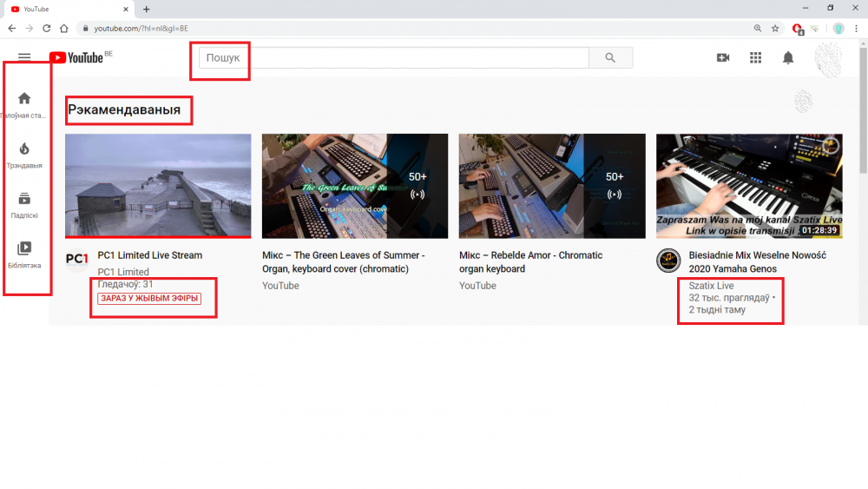Click the search magnifier button

click(x=610, y=57)
